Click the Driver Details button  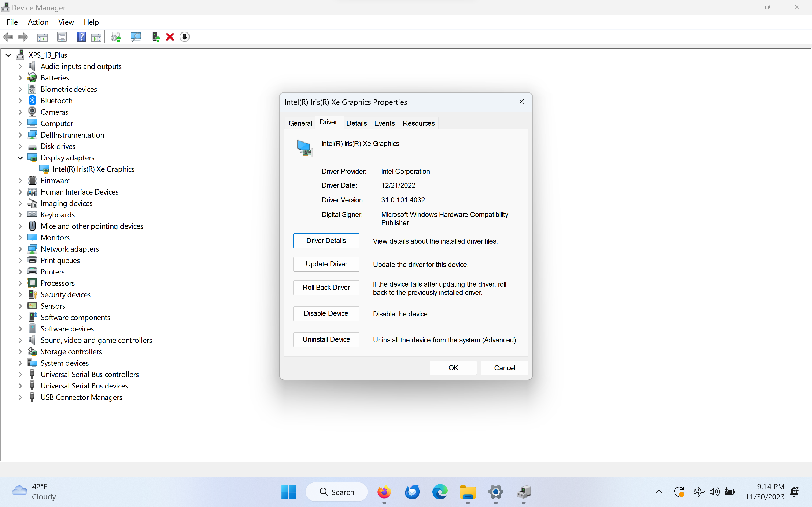click(x=326, y=240)
